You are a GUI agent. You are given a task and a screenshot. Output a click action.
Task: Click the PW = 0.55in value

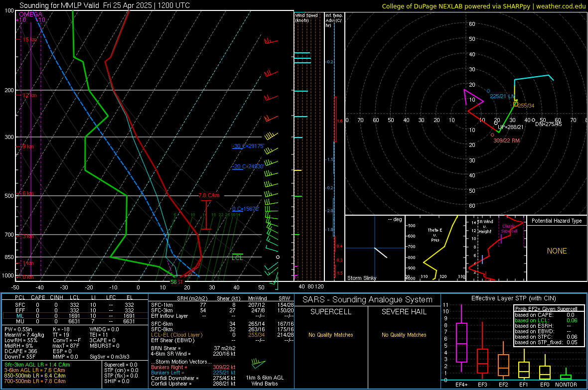click(x=18, y=329)
